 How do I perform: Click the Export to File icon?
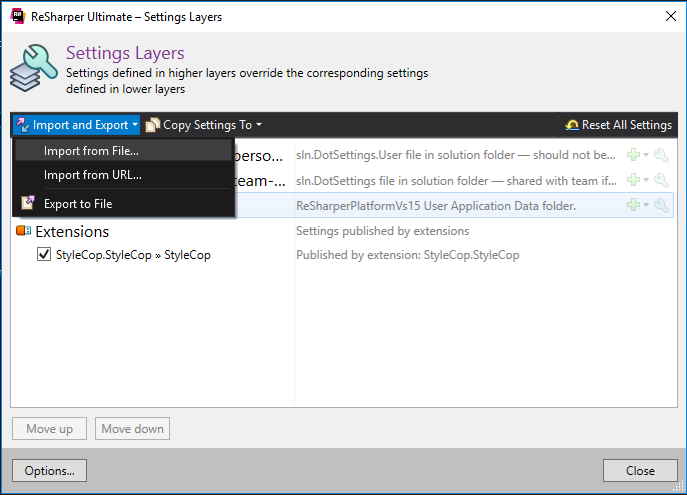28,203
